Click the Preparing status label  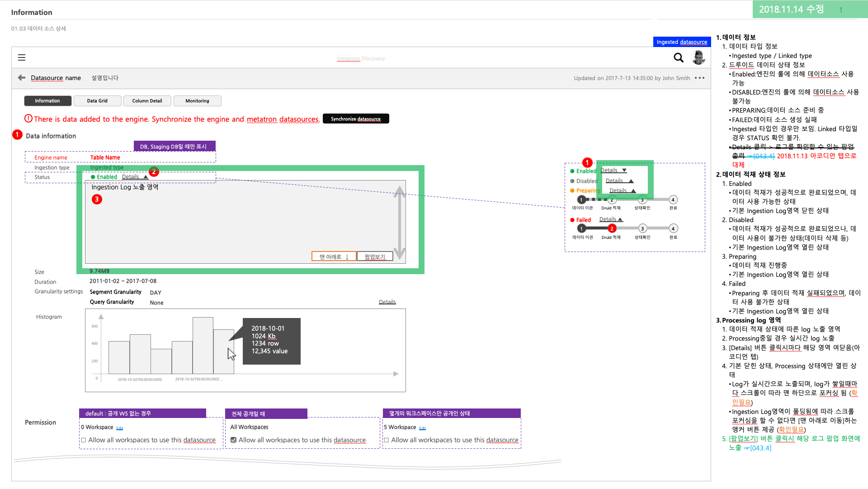[588, 190]
